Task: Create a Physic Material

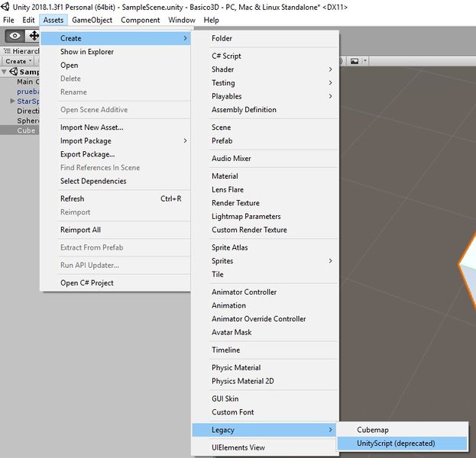Action: click(265, 368)
